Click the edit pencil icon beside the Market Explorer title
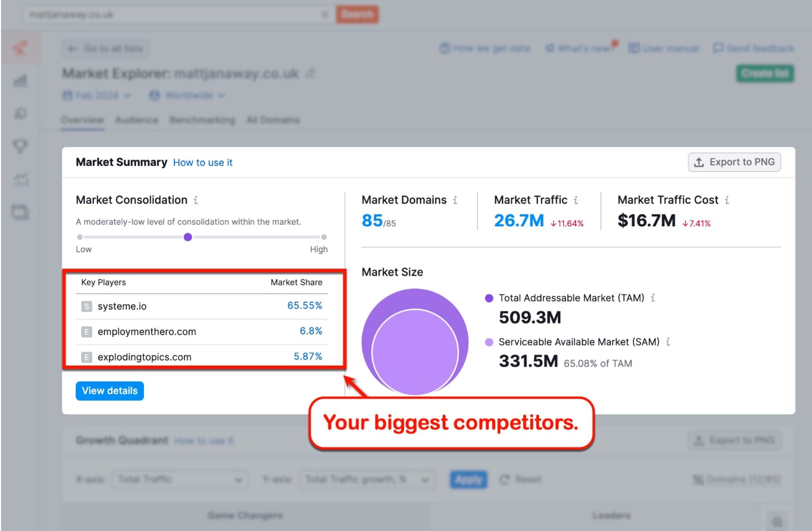Viewport: 812px width, 531px height. pos(310,74)
